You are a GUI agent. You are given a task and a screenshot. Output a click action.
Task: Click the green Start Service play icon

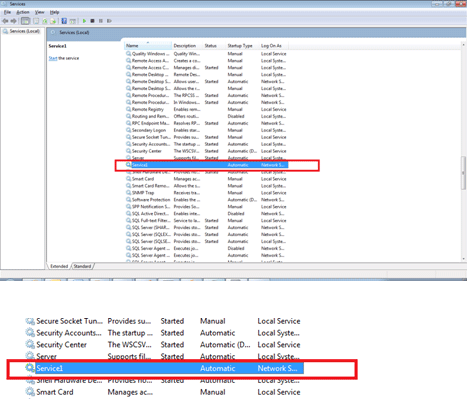tap(84, 21)
